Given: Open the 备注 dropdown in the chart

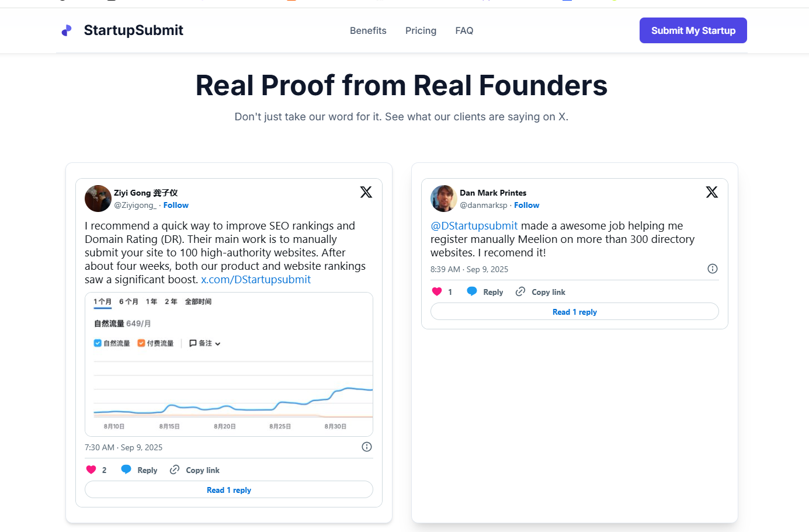Looking at the screenshot, I should (204, 343).
